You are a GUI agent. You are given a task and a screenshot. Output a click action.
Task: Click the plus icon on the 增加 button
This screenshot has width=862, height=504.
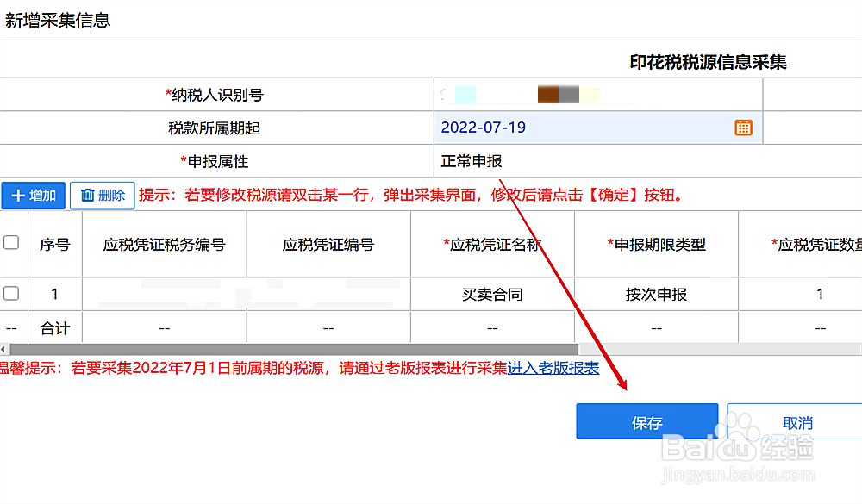[16, 196]
